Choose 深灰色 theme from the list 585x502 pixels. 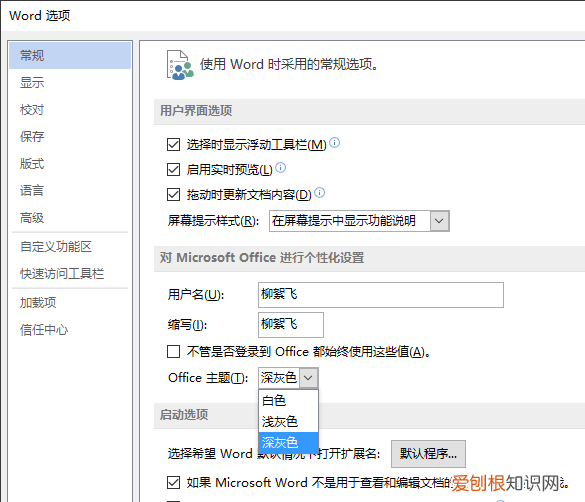[x=288, y=443]
